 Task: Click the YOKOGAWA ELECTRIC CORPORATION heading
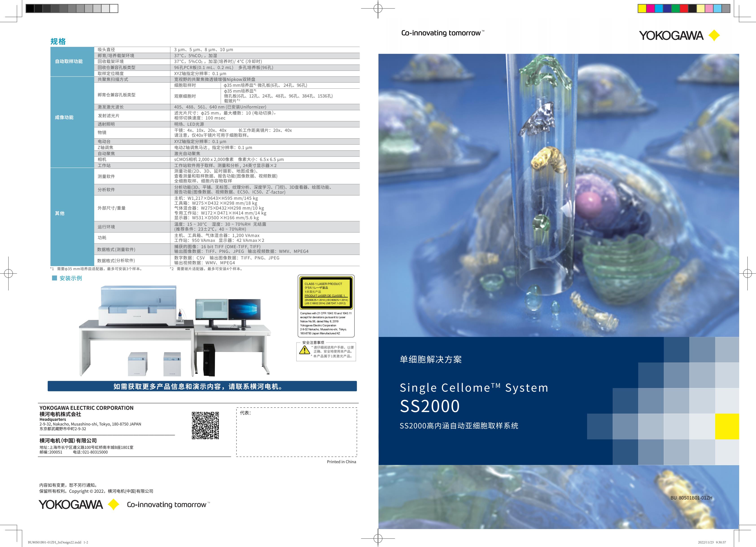86,408
